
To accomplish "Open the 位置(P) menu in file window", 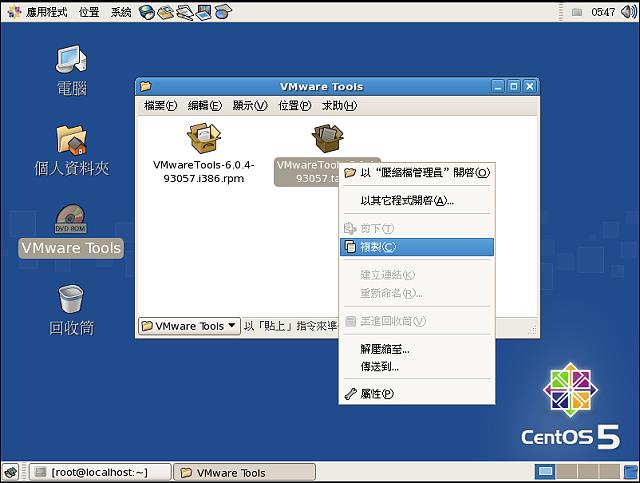I will 294,106.
